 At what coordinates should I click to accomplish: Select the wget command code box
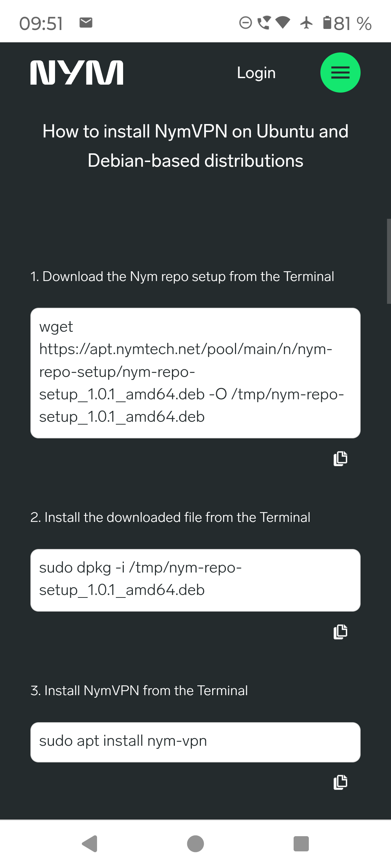(x=195, y=373)
